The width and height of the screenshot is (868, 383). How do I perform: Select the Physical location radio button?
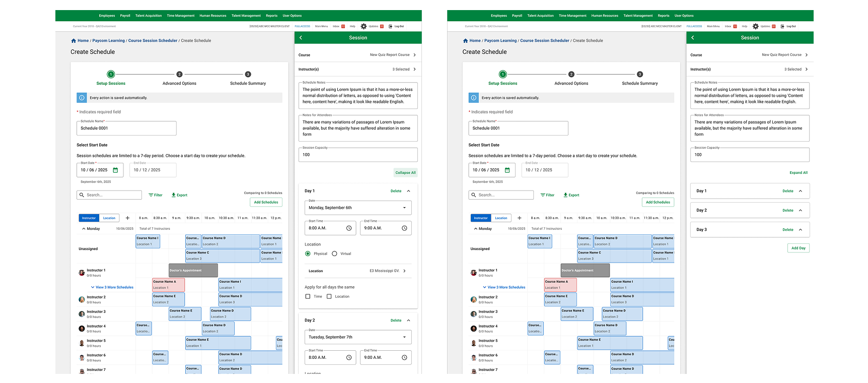308,254
